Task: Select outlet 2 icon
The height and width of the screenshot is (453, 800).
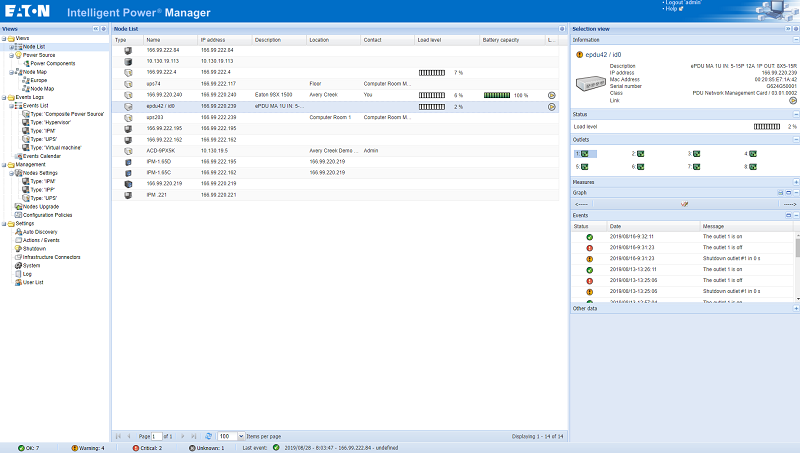Action: (641, 154)
